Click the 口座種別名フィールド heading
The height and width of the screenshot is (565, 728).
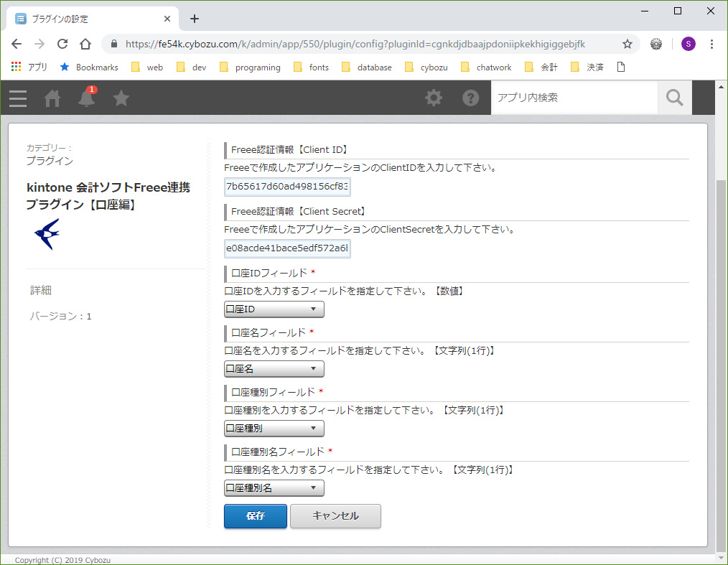278,452
